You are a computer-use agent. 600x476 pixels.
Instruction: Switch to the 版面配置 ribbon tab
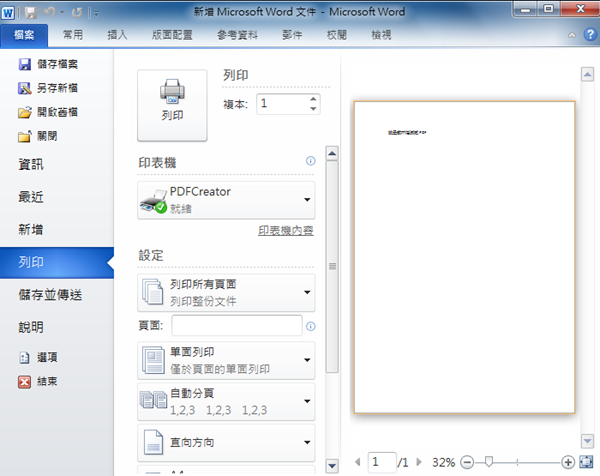pyautogui.click(x=172, y=35)
